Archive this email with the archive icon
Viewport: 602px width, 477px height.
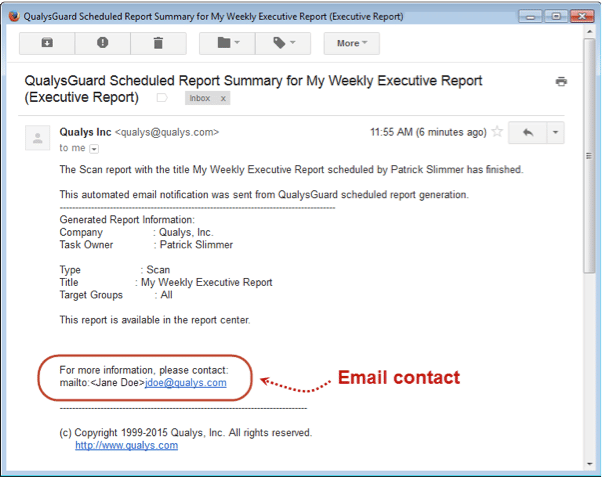[47, 43]
